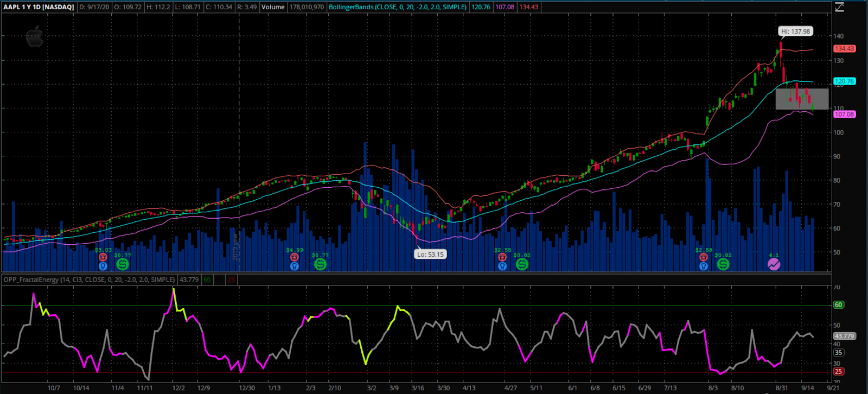Open the chart scale curve icon
868x394 pixels.
[x=839, y=7]
